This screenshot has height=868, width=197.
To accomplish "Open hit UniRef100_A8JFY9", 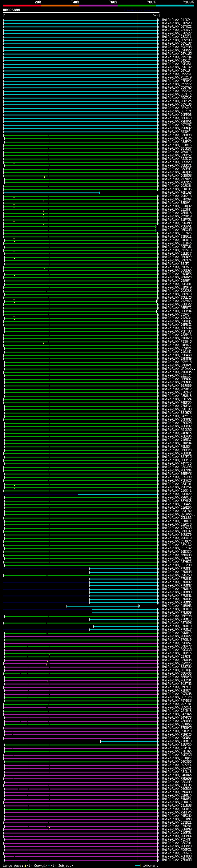I will 177,142.
